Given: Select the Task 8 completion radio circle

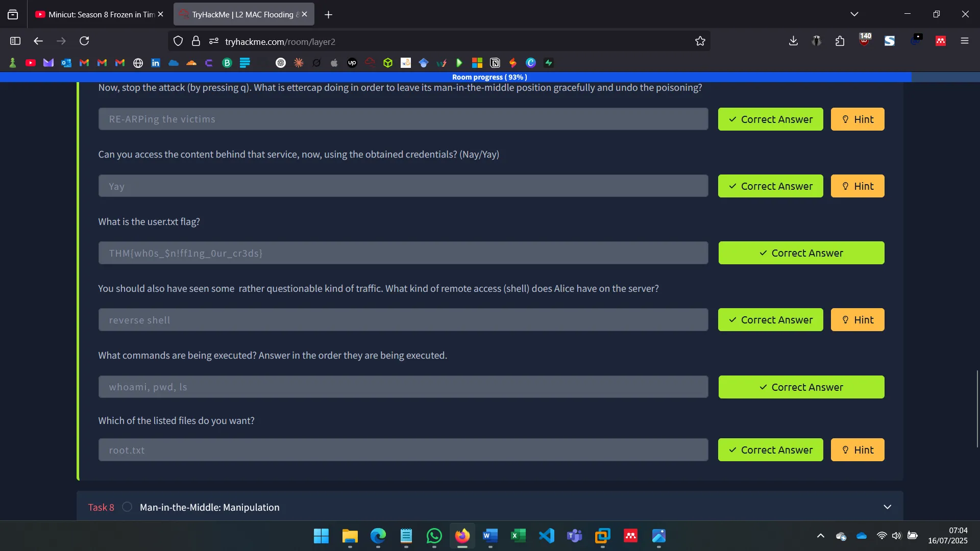Looking at the screenshot, I should (127, 507).
